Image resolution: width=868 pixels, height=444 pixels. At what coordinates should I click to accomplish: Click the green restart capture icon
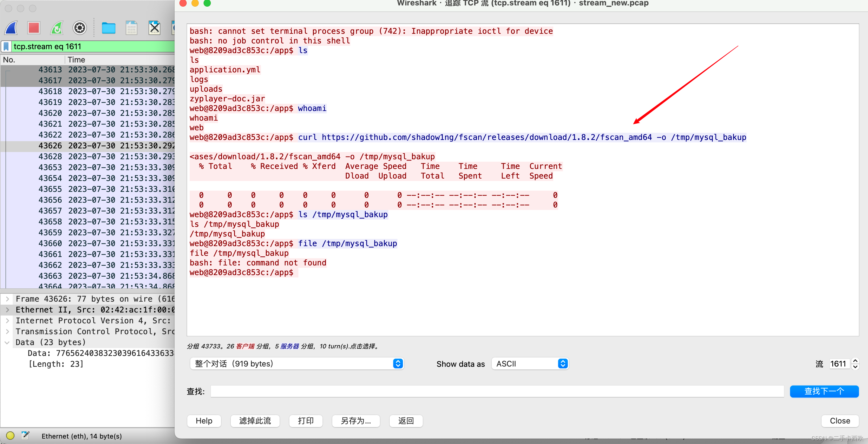(x=56, y=28)
